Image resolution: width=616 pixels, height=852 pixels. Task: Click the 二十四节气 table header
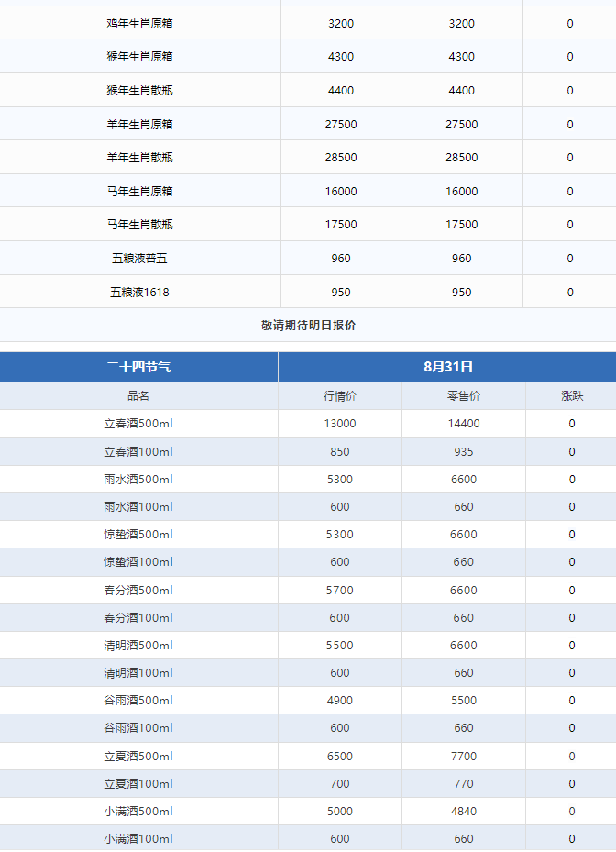pyautogui.click(x=138, y=367)
